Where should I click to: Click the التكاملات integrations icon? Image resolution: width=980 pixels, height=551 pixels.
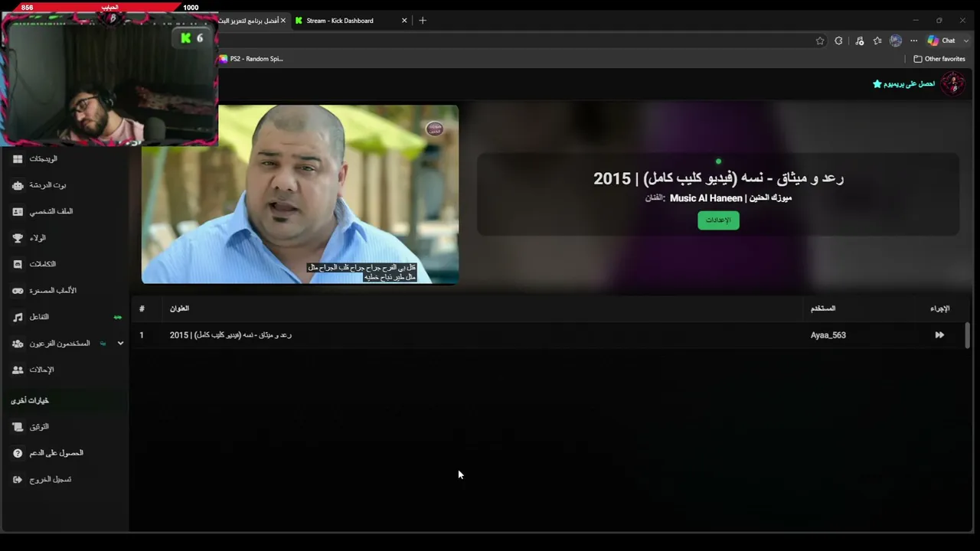18,264
